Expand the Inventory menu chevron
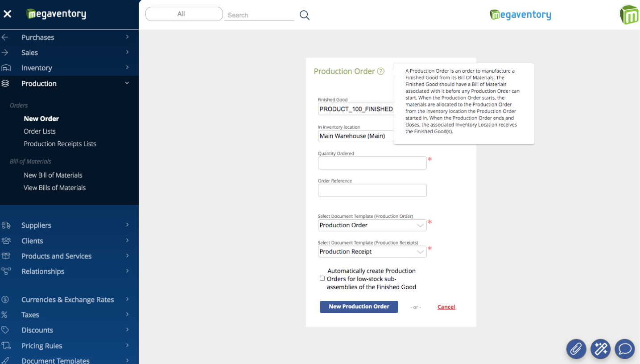Screen dimensions: 640x364 [x=127, y=67]
